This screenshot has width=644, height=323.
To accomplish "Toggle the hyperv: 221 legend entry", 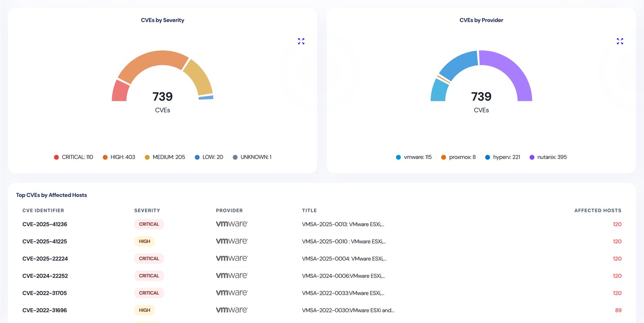I will tap(503, 157).
